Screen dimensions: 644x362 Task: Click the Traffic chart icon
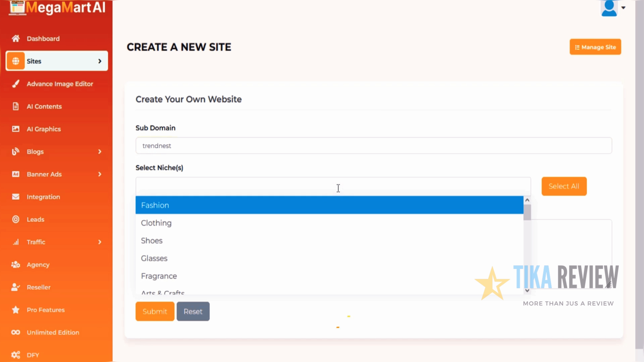tap(16, 242)
